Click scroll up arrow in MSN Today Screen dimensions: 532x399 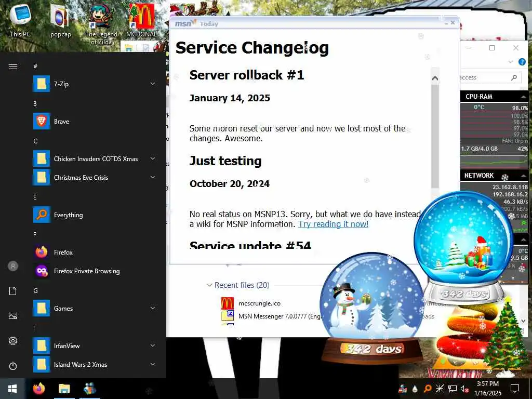coord(435,78)
